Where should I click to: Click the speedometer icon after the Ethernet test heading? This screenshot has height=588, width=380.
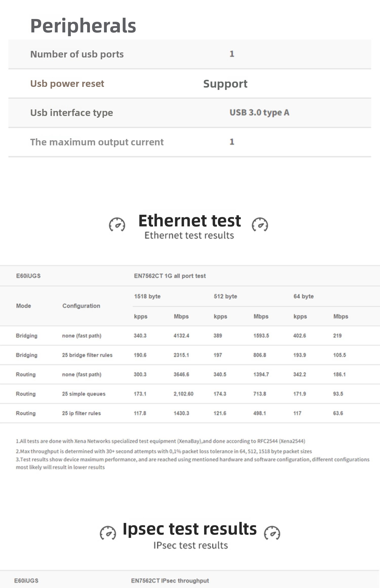[x=260, y=224]
